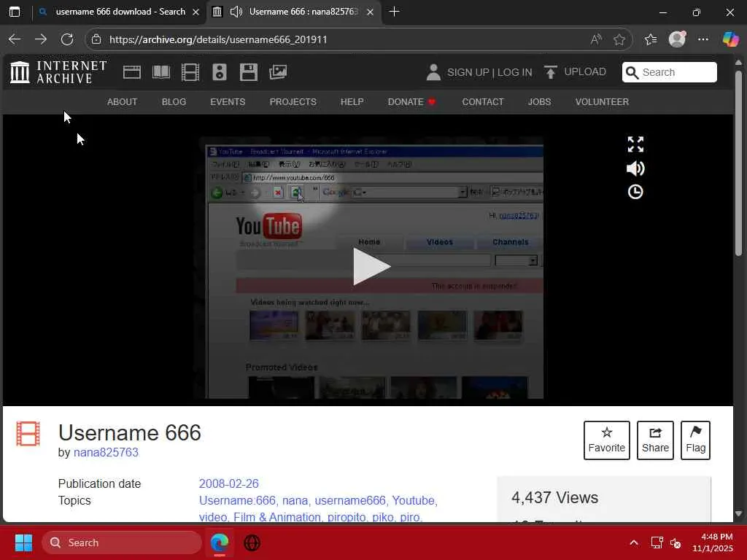Click SIGN UP link
Image resolution: width=747 pixels, height=560 pixels.
468,72
